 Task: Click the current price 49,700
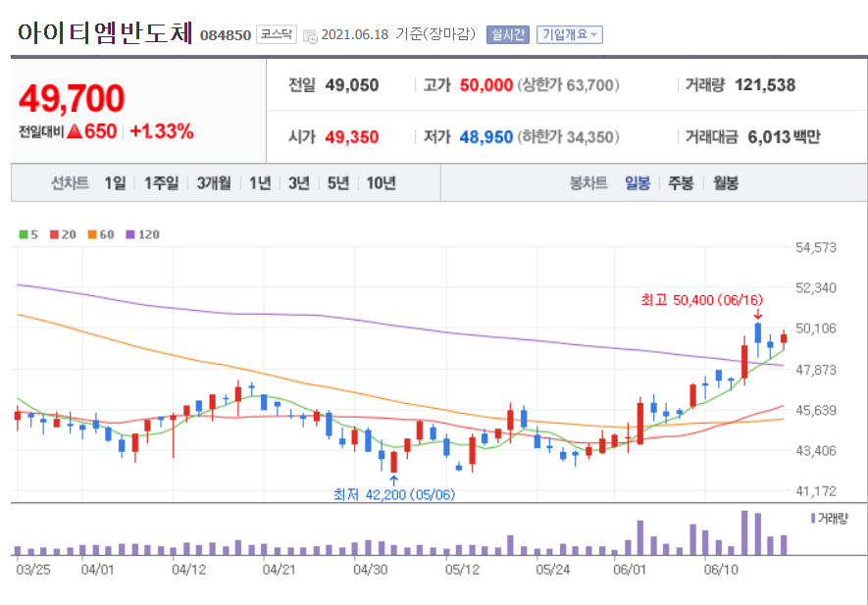72,98
